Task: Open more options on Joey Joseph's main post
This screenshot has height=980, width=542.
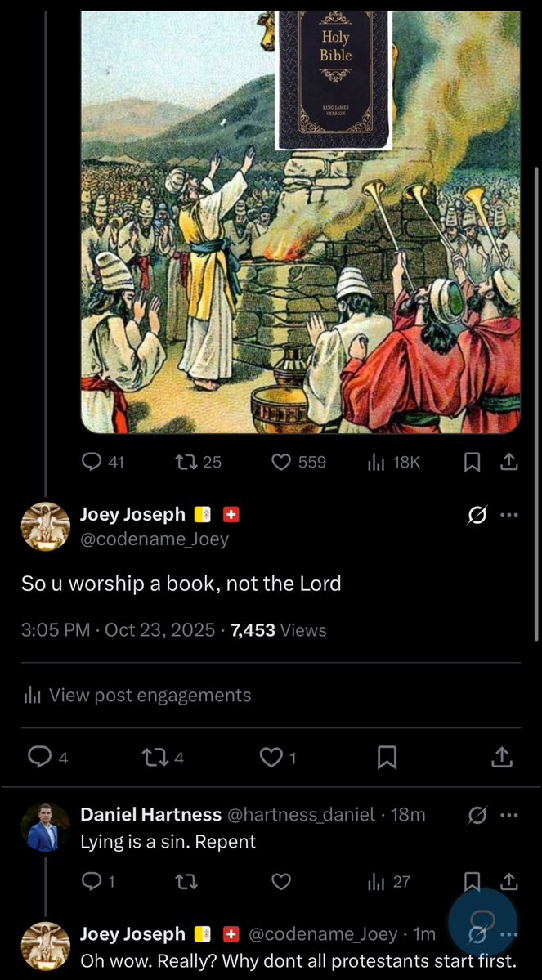Action: click(509, 516)
